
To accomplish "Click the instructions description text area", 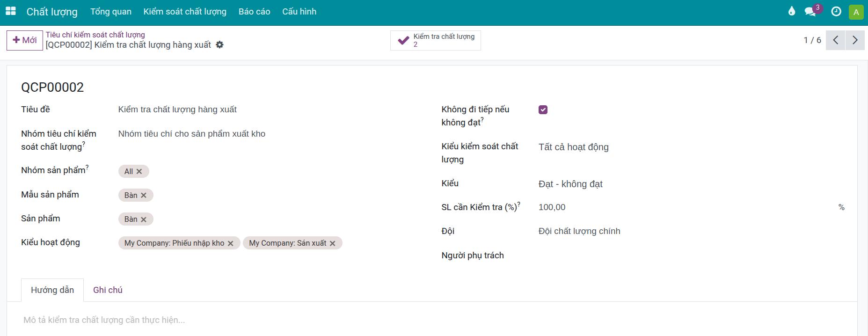I will point(432,320).
